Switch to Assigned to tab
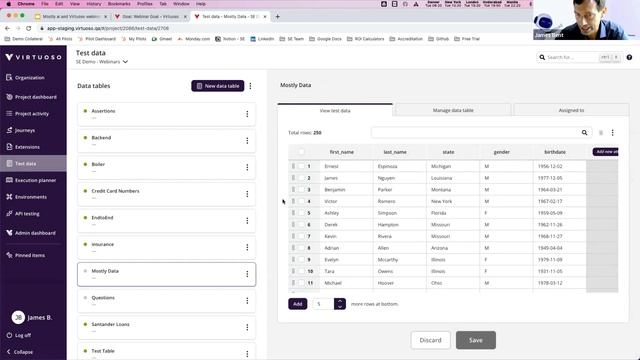This screenshot has width=640, height=360. tap(571, 110)
